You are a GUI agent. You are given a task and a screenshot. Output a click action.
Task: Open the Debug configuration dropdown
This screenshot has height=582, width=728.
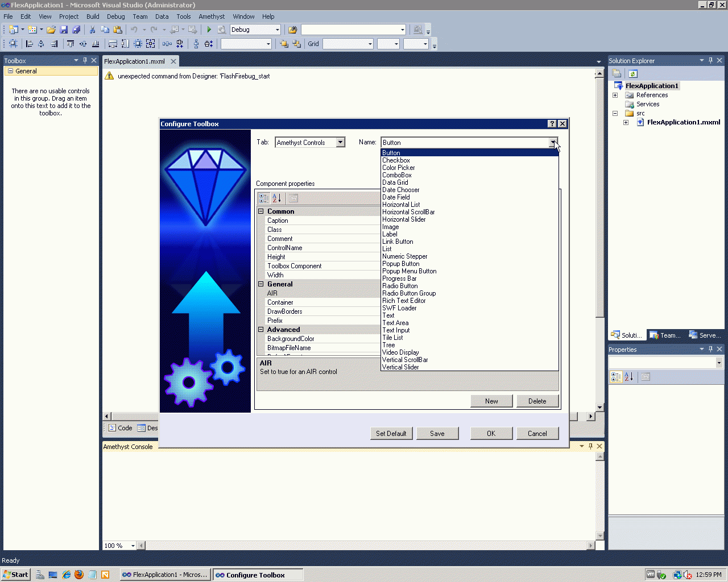[278, 30]
